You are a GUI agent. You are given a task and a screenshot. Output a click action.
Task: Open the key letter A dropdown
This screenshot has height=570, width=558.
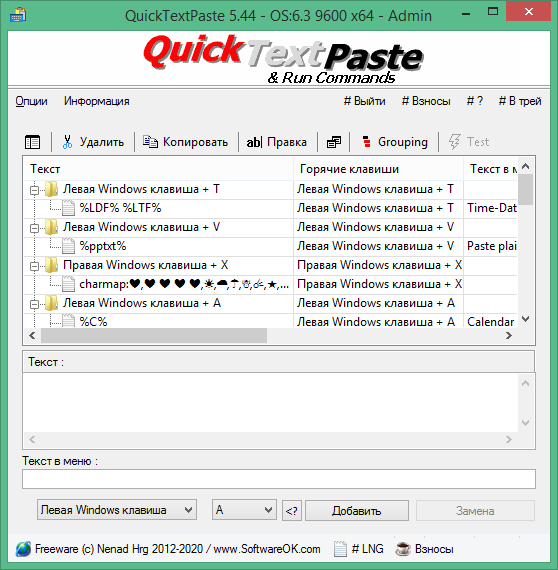click(x=244, y=510)
